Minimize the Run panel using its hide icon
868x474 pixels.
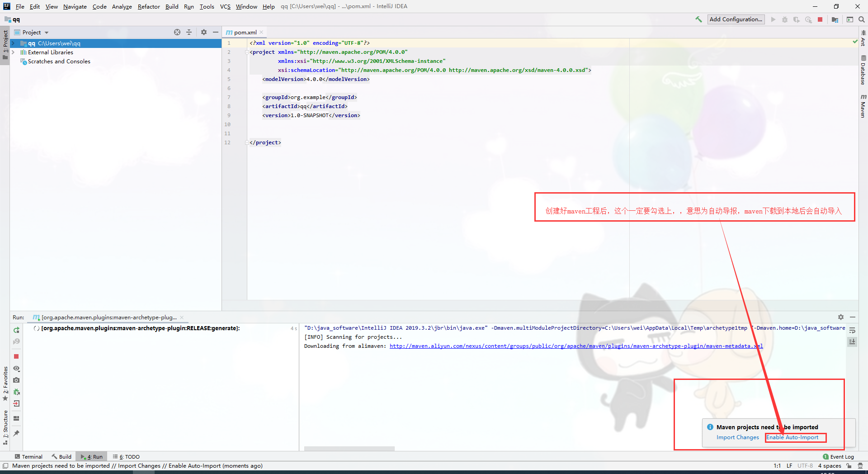[853, 317]
